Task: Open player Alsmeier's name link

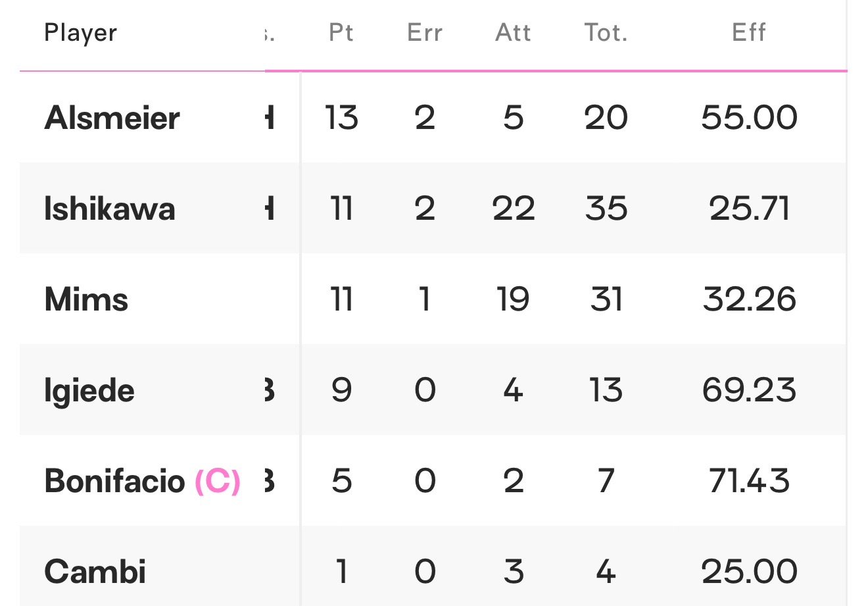Action: point(112,118)
